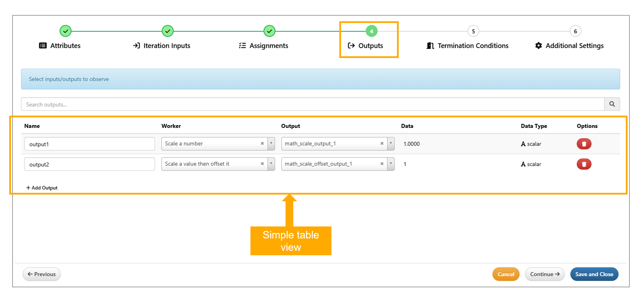This screenshot has width=644, height=304.
Task: Click the Add Output link
Action: [x=42, y=188]
